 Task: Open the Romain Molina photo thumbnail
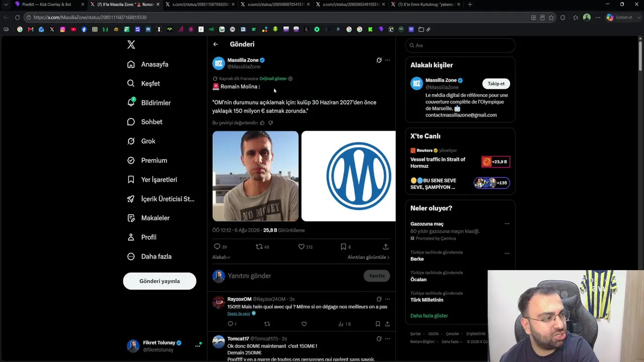[256, 176]
